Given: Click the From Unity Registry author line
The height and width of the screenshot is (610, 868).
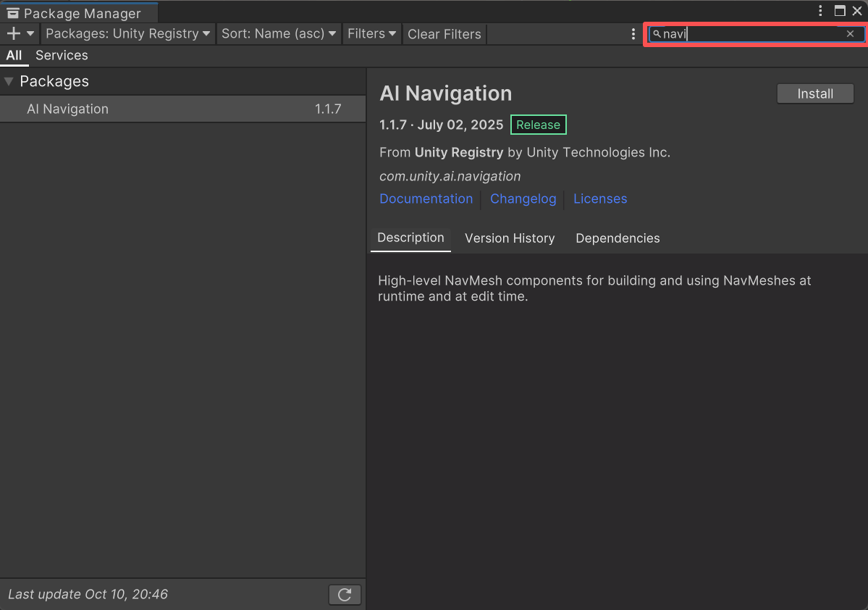Looking at the screenshot, I should (x=525, y=152).
